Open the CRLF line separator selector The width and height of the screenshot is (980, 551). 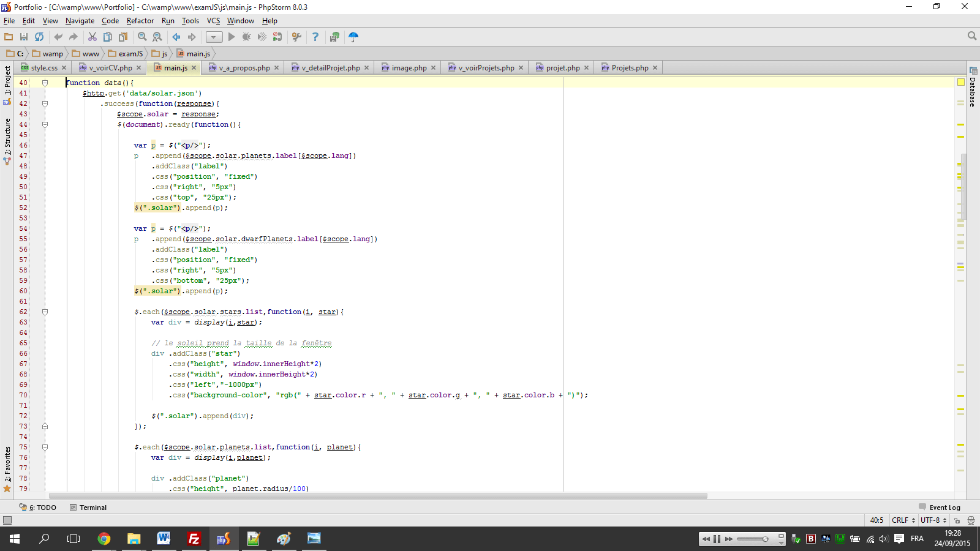(x=903, y=520)
